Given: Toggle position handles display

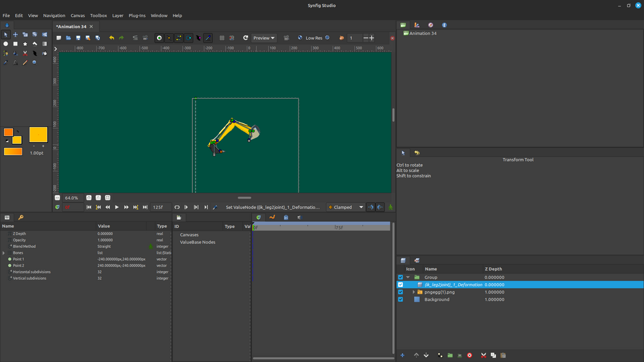Looking at the screenshot, I should [160, 38].
